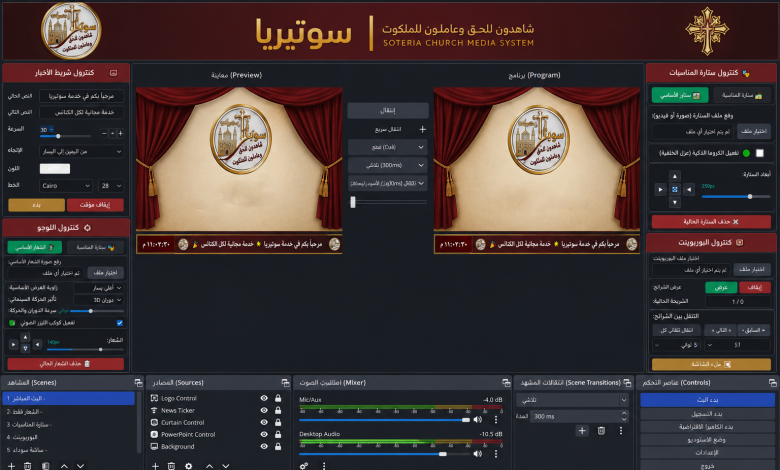The height and width of the screenshot is (470, 780).
Task: Delete scene transition with trash icon
Action: pyautogui.click(x=601, y=431)
